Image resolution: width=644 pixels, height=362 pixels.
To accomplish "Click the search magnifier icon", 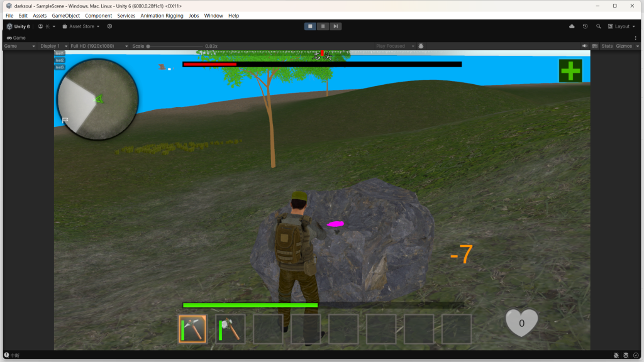I will [x=598, y=26].
